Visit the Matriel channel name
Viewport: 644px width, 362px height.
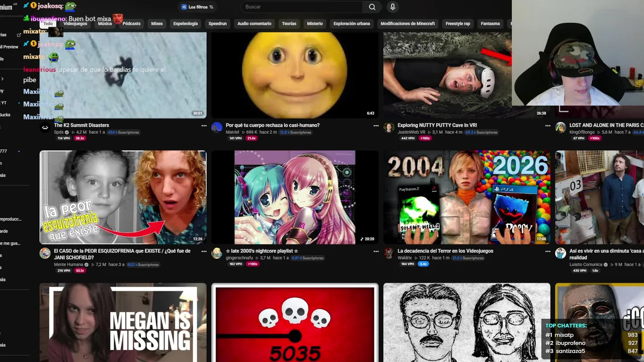(232, 132)
